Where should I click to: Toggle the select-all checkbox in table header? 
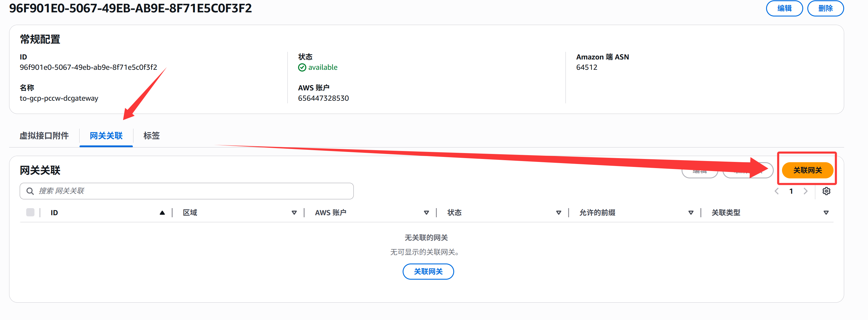pyautogui.click(x=30, y=212)
